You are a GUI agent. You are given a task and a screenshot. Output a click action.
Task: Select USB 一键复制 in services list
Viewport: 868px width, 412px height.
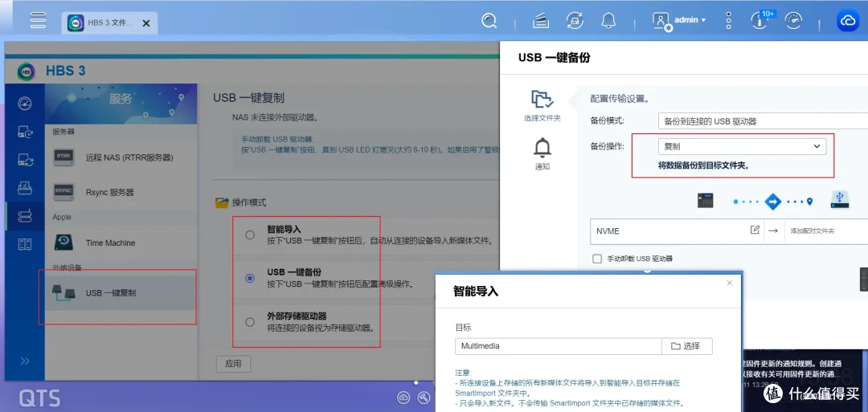point(121,292)
